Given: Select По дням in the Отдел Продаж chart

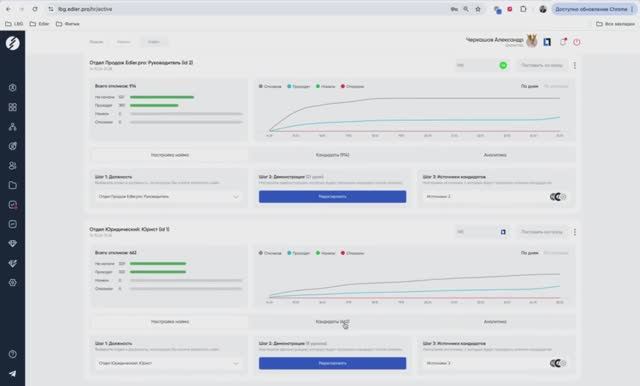Looking at the screenshot, I should (529, 87).
